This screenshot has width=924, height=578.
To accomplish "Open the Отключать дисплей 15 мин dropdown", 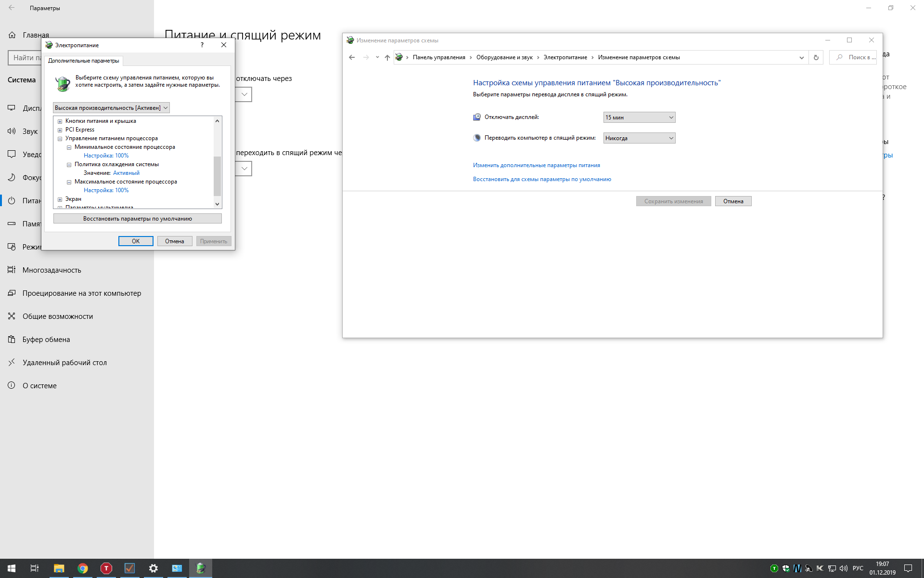I will [x=639, y=118].
